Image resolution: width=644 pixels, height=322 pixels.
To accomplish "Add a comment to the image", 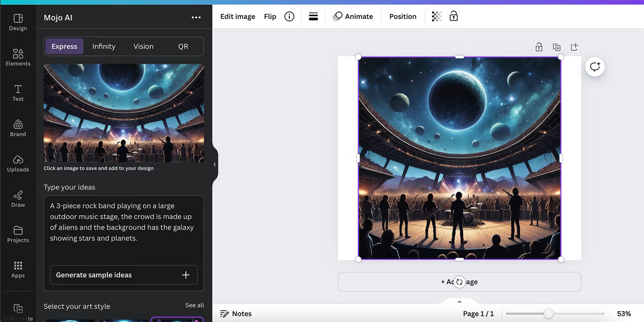I will [595, 67].
